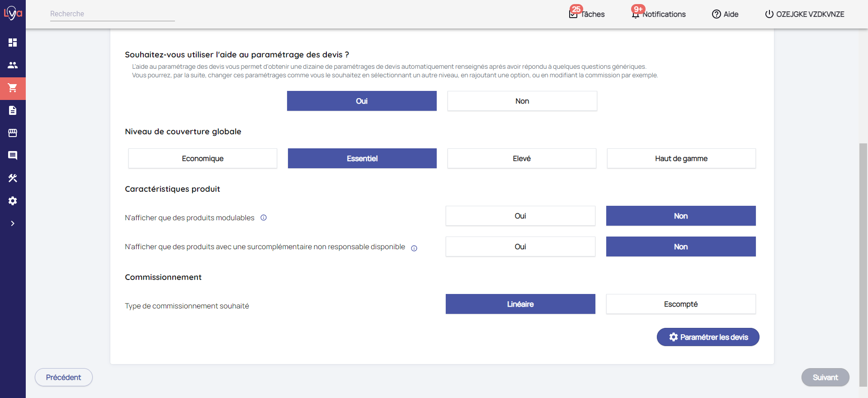868x398 pixels.
Task: Select Haut de gamme coverage level
Action: pyautogui.click(x=681, y=158)
